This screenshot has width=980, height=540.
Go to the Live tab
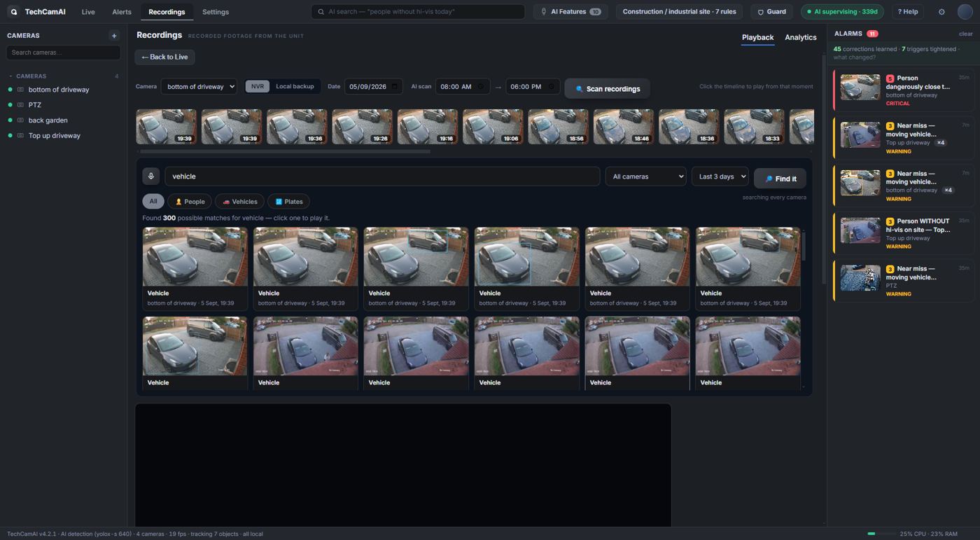[88, 12]
